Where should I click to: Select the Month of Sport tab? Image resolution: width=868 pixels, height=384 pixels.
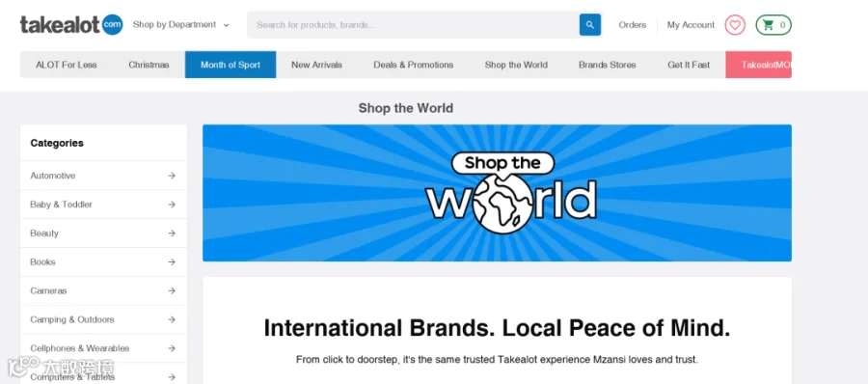pyautogui.click(x=231, y=65)
